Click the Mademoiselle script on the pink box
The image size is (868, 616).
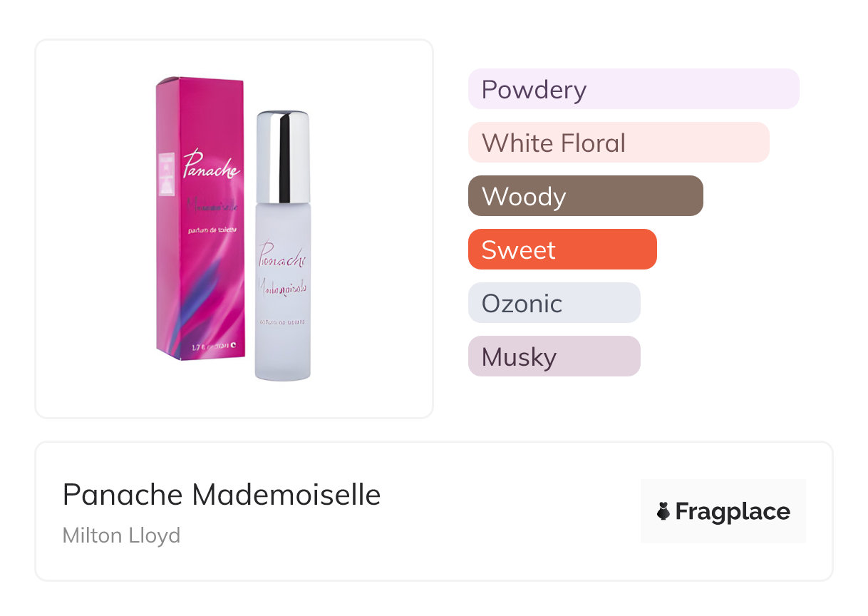pyautogui.click(x=214, y=205)
